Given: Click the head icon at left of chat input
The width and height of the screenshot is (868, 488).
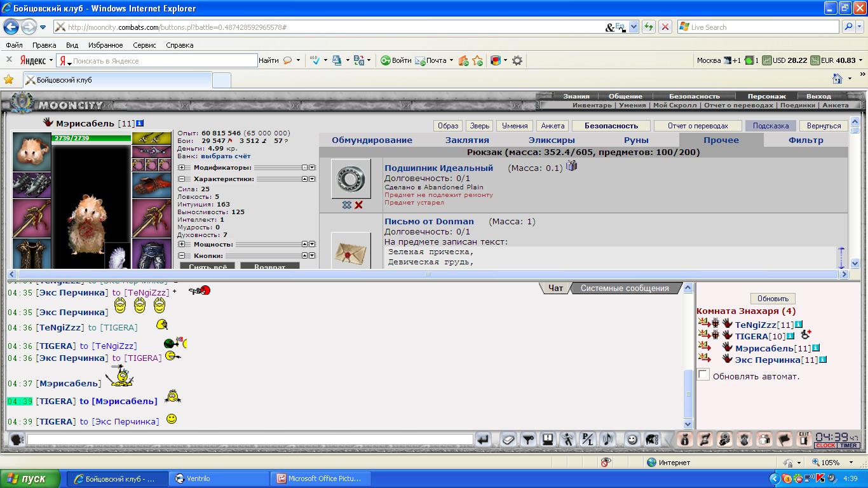Looking at the screenshot, I should [x=17, y=439].
